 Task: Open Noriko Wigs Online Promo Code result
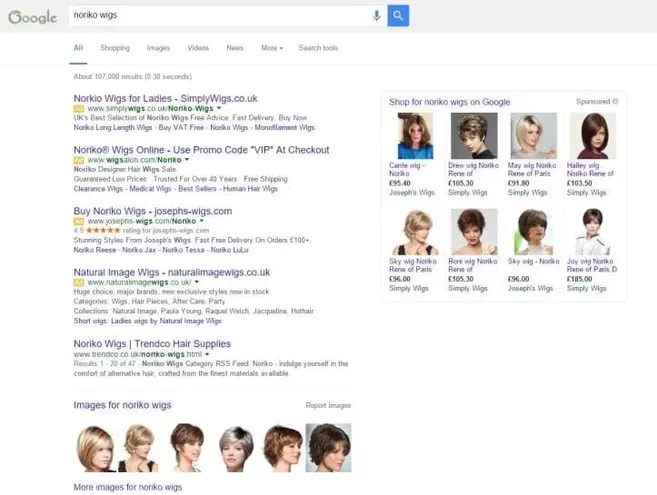pos(202,150)
